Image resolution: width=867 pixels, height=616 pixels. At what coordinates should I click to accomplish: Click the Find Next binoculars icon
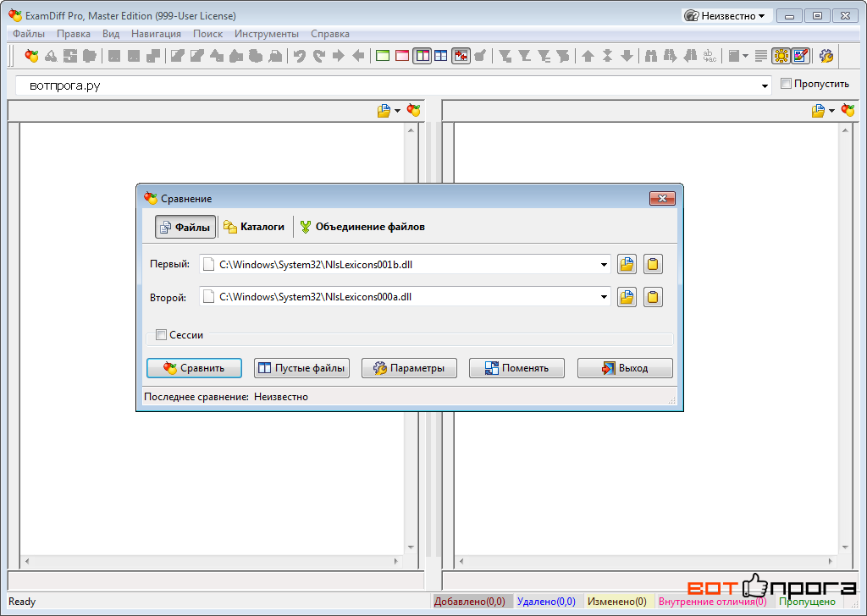(671, 56)
